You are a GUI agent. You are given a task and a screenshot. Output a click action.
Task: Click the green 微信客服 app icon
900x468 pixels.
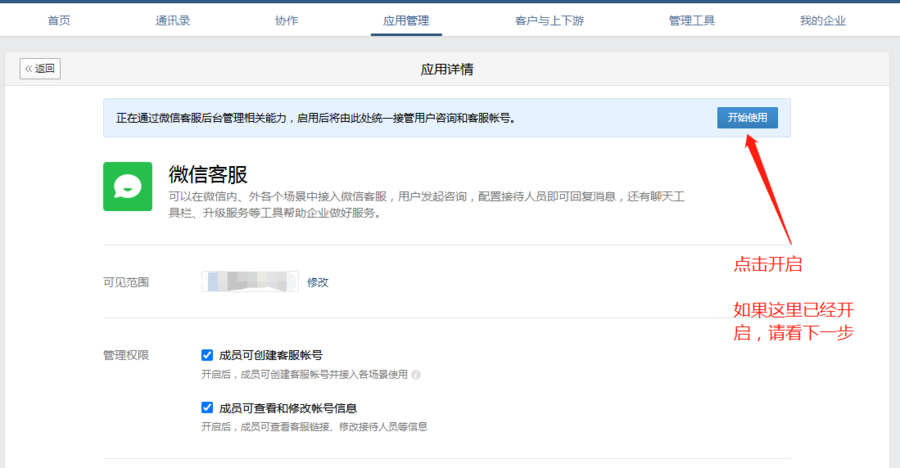[x=127, y=187]
